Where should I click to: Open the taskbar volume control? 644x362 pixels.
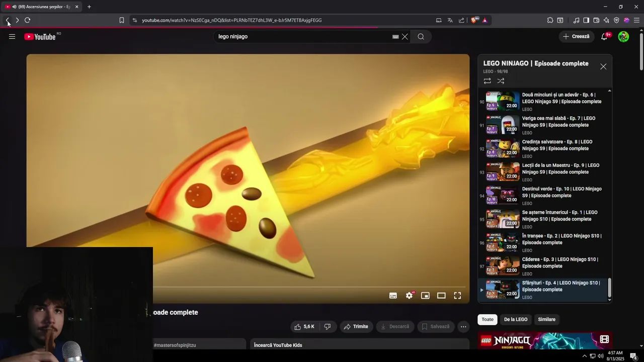pyautogui.click(x=600, y=356)
